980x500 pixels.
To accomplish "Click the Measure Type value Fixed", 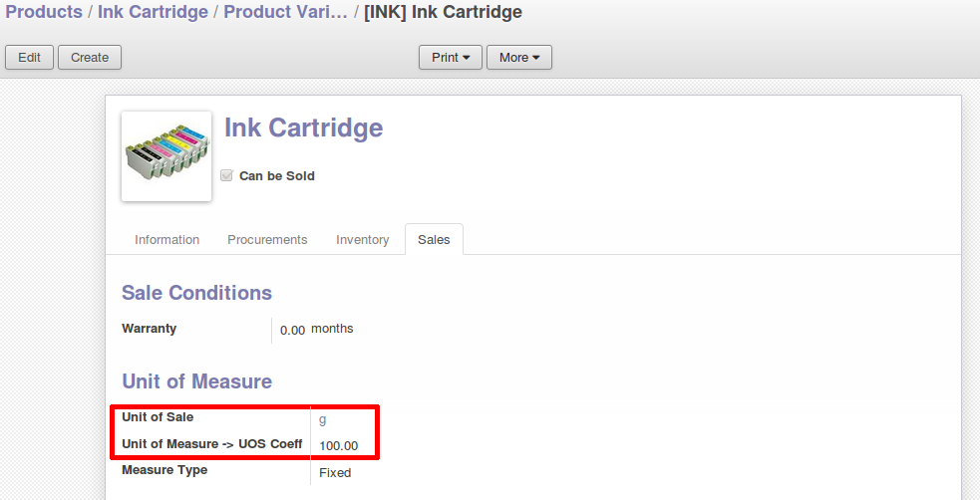I will (335, 473).
